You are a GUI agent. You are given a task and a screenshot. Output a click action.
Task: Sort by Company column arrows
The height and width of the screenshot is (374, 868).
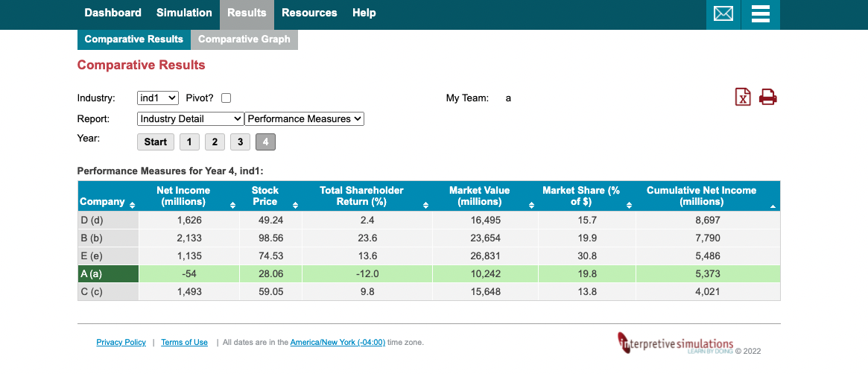(x=132, y=206)
